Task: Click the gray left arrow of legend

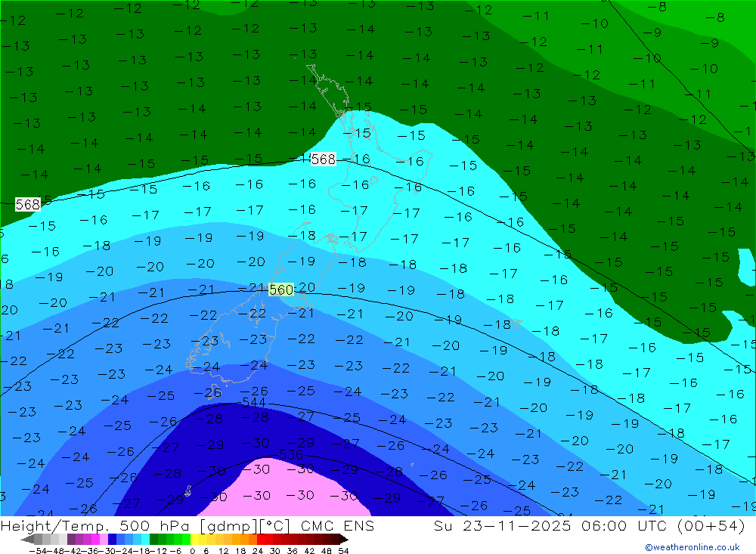Action: pos(27,540)
